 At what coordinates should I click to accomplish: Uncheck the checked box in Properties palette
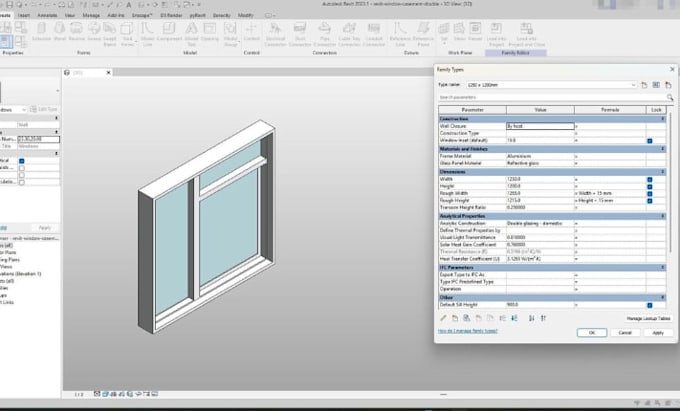click(x=22, y=161)
